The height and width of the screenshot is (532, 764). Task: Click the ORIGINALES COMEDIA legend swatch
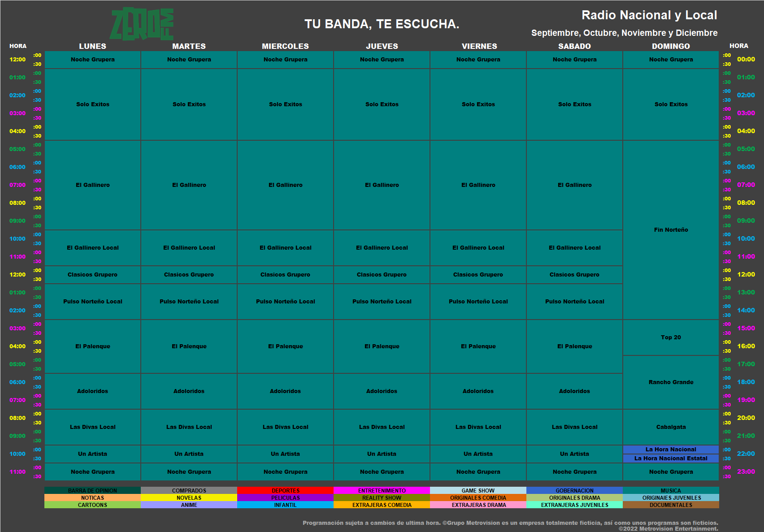(478, 497)
